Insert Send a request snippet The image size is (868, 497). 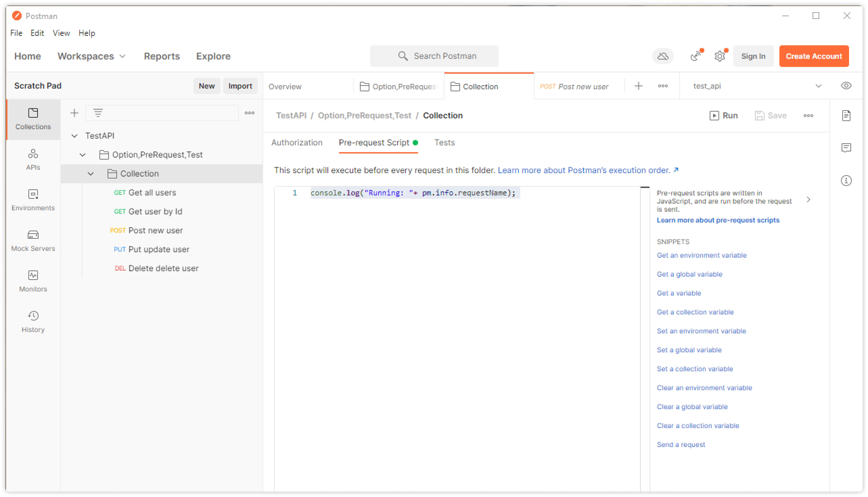pos(681,444)
